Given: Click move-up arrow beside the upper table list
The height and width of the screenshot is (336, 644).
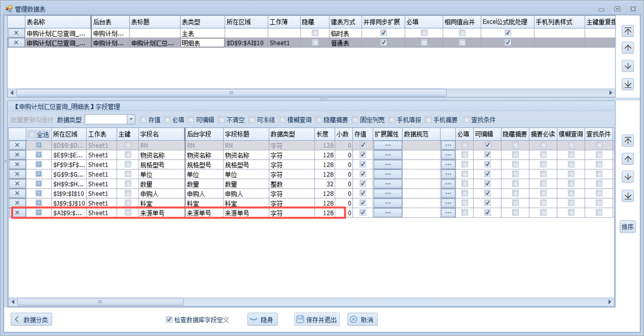Looking at the screenshot, I should (x=628, y=48).
